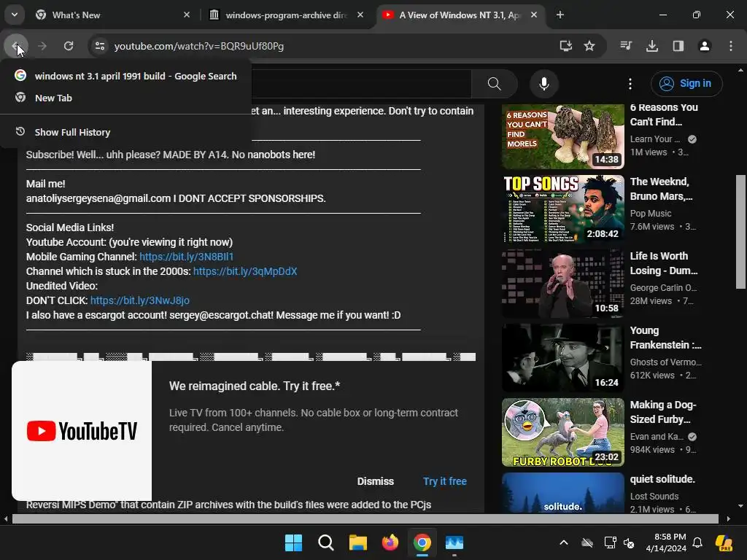Choose Show Full History

point(125,132)
